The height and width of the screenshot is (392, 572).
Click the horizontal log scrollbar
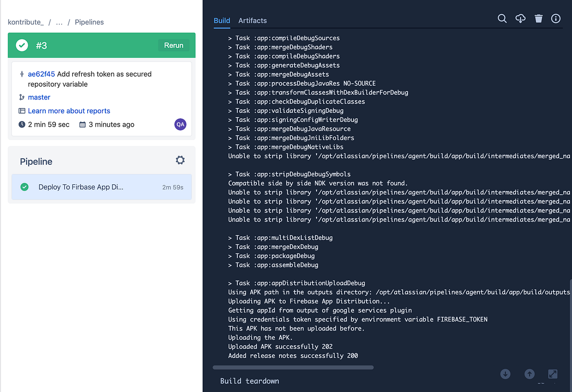tap(293, 367)
